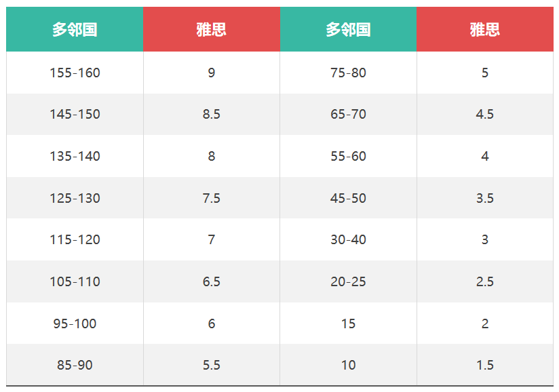Select the cell showing 65-70

[x=348, y=114]
